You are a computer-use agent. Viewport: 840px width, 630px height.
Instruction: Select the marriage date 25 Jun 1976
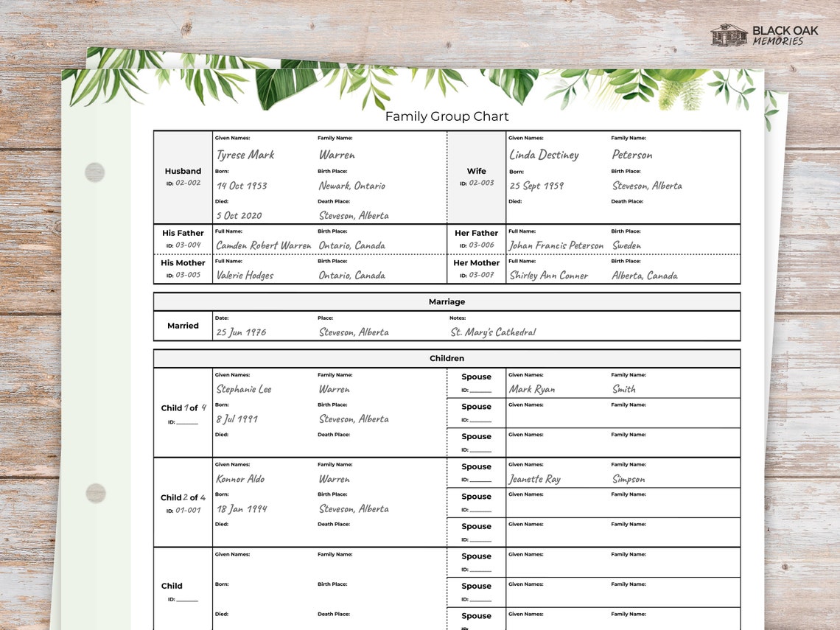click(x=240, y=332)
